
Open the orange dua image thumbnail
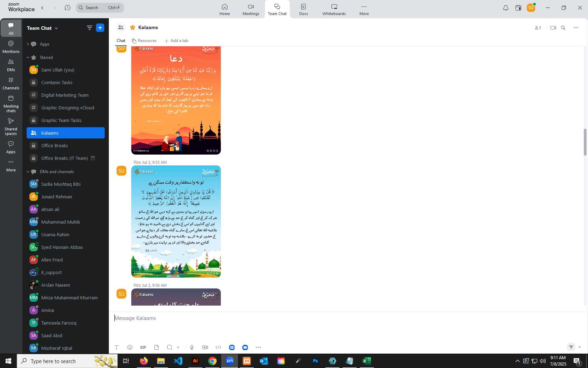point(176,100)
